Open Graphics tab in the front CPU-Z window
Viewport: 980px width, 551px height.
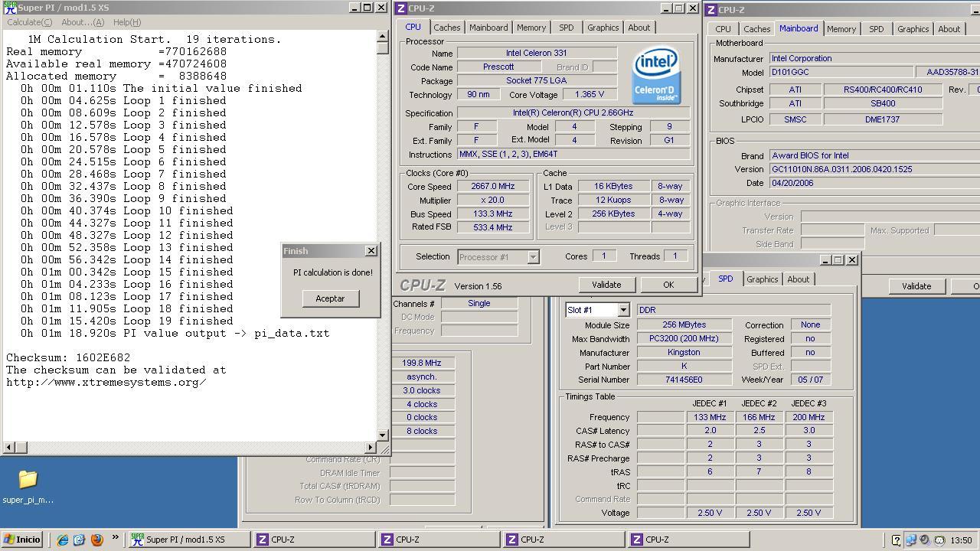(x=603, y=28)
